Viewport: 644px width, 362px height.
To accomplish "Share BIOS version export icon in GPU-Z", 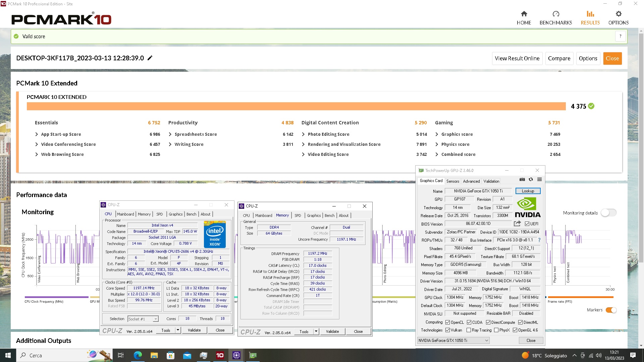I will click(x=517, y=224).
